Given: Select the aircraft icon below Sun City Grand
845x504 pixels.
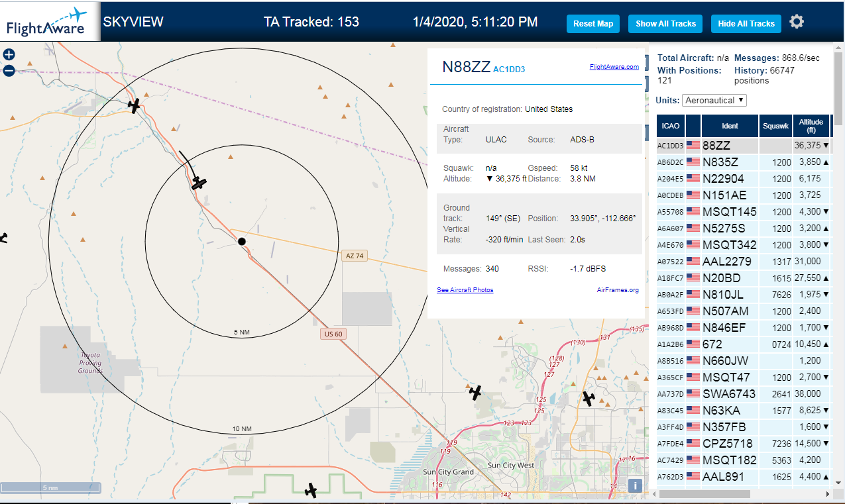Looking at the screenshot, I should [x=311, y=491].
